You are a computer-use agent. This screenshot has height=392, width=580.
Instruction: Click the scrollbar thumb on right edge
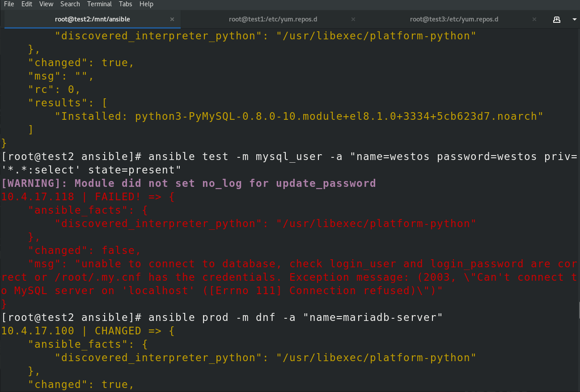pos(579,310)
